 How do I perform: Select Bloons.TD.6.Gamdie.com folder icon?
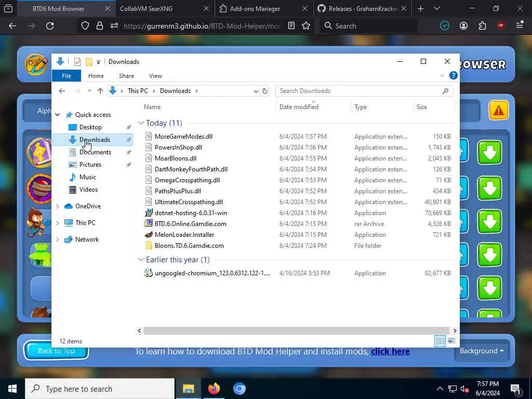click(x=148, y=245)
